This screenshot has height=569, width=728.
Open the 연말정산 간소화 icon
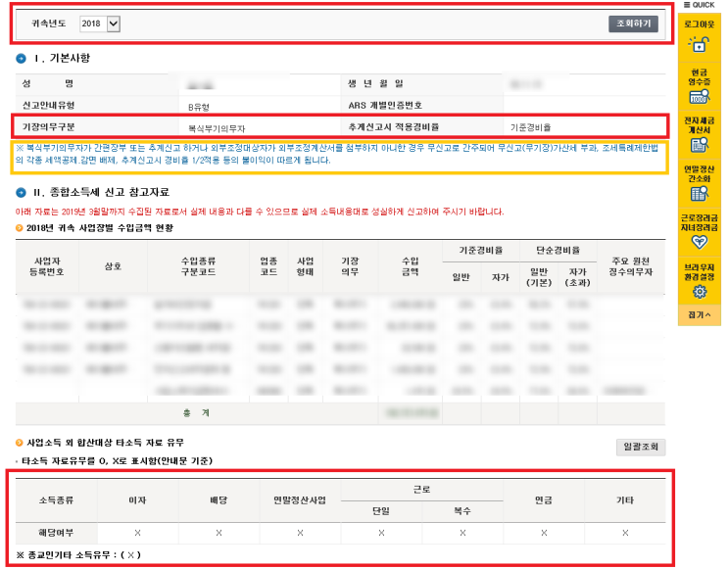coord(700,194)
